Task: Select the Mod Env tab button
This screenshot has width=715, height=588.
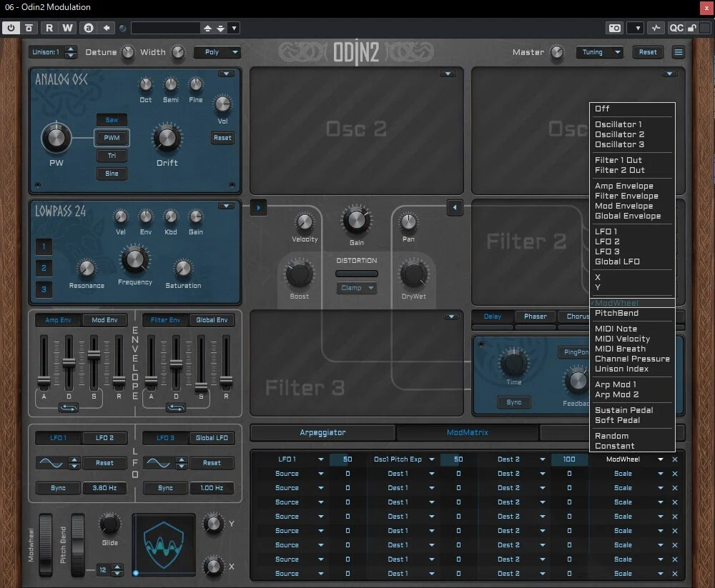Action: click(x=104, y=320)
